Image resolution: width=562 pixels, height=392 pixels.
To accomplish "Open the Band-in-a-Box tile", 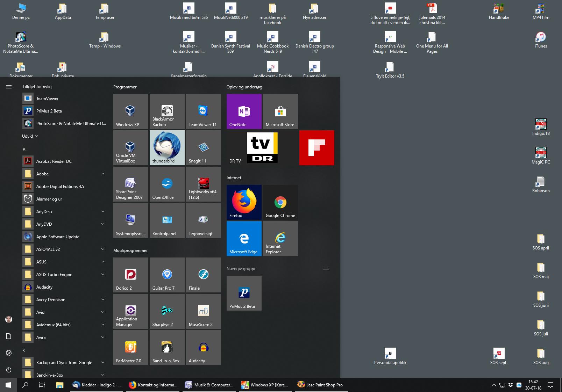I will click(x=167, y=348).
